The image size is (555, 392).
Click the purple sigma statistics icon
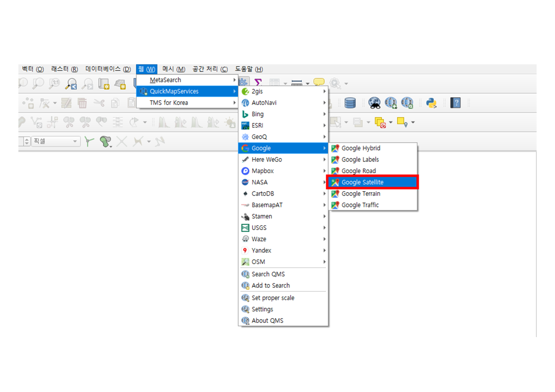tap(258, 82)
